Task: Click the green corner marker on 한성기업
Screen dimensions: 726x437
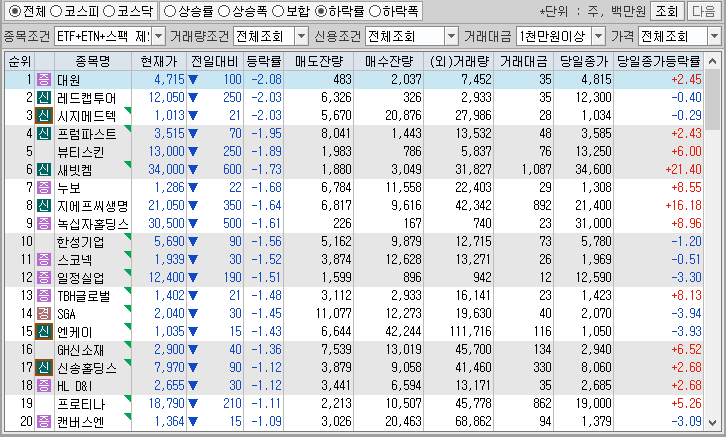Action: (128, 236)
